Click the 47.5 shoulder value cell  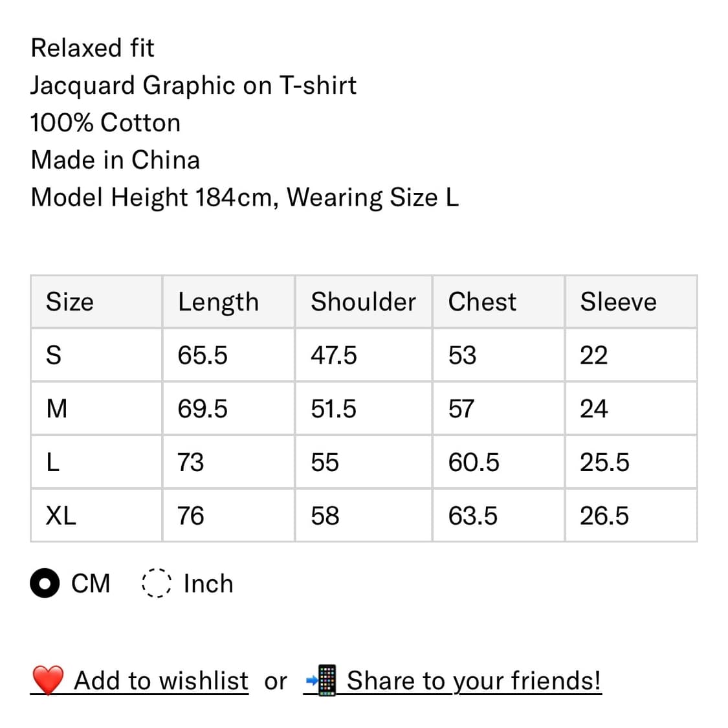click(364, 355)
